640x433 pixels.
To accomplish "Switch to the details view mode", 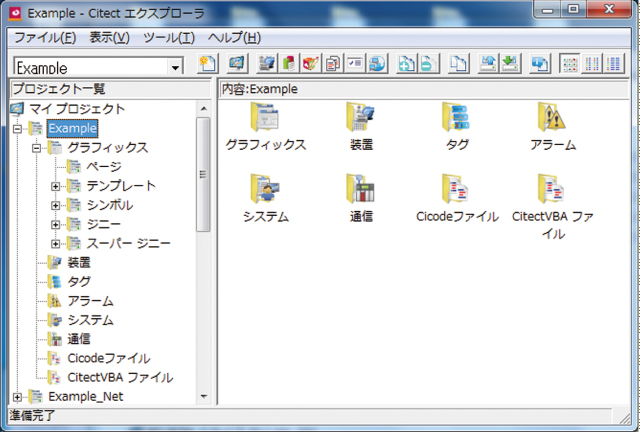I will click(x=614, y=64).
